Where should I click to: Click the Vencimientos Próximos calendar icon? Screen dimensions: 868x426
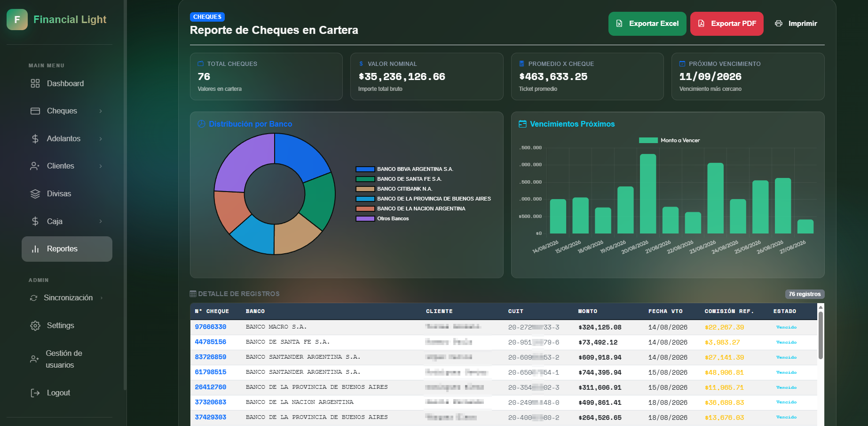[x=522, y=124]
